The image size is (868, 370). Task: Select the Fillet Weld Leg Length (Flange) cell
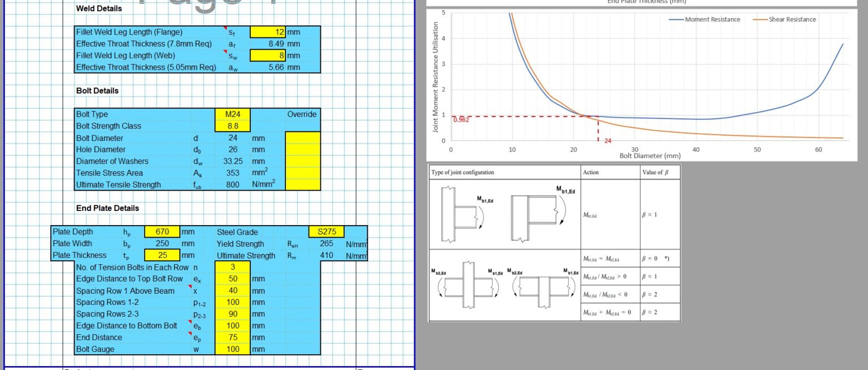268,32
